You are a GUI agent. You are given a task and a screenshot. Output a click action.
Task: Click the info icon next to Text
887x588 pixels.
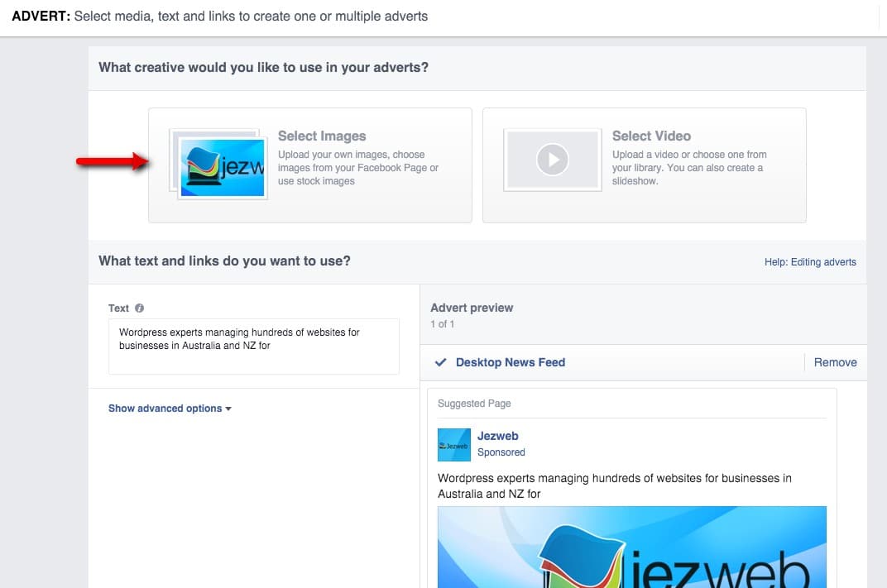click(139, 308)
